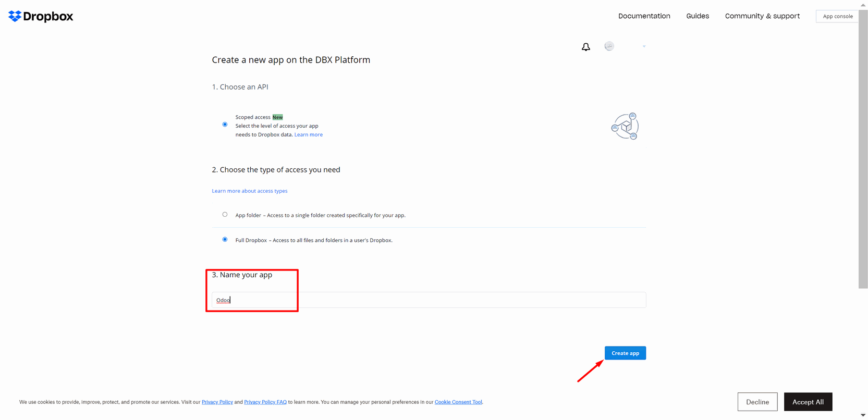Open the notifications bell

pos(586,47)
